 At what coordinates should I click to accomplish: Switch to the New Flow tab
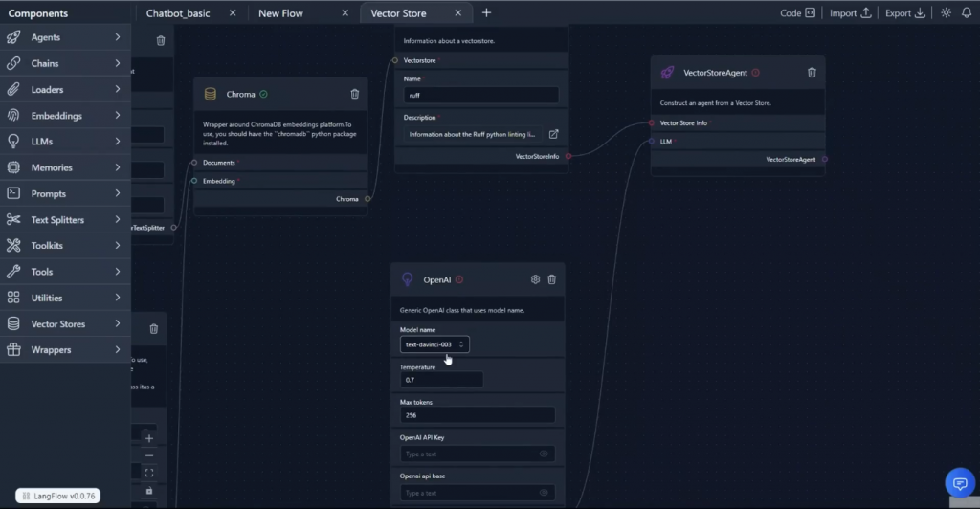click(x=280, y=13)
